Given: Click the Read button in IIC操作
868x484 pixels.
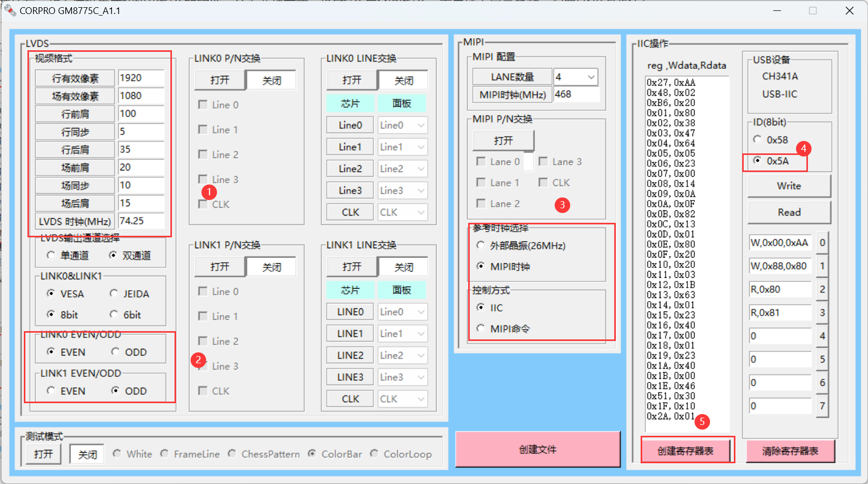Looking at the screenshot, I should point(788,212).
